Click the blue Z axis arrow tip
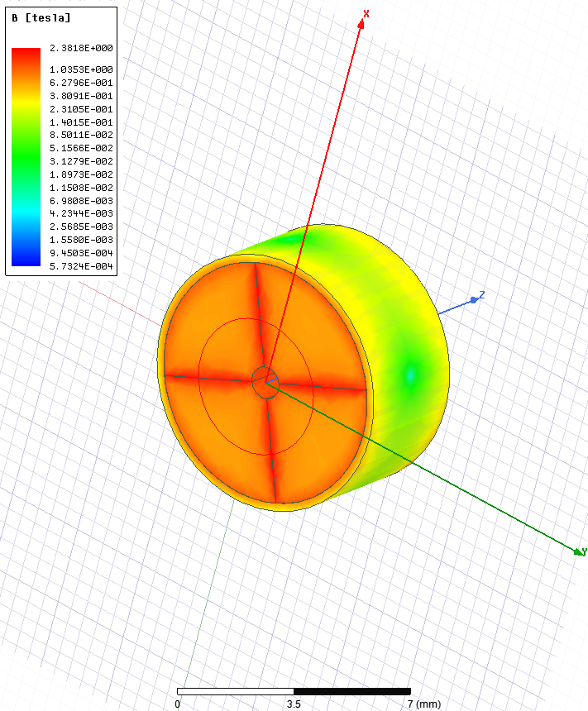Image resolution: width=588 pixels, height=711 pixels. 474,298
